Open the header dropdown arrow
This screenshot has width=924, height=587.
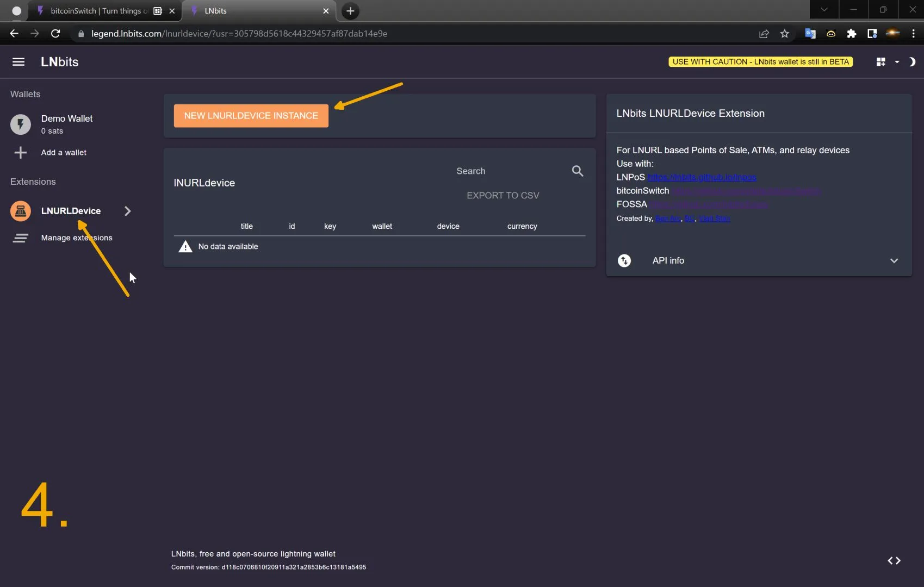pyautogui.click(x=897, y=62)
